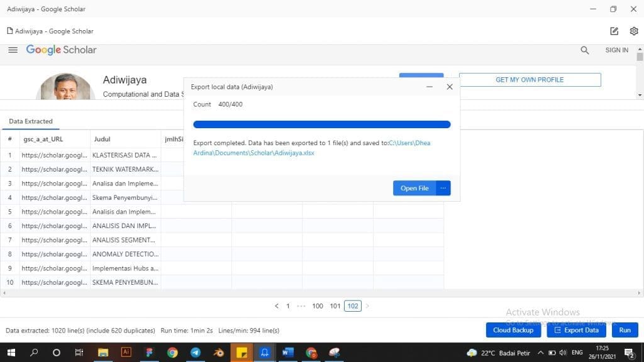Open Blender from the taskbar
Image resolution: width=644 pixels, height=362 pixels.
tap(218, 353)
